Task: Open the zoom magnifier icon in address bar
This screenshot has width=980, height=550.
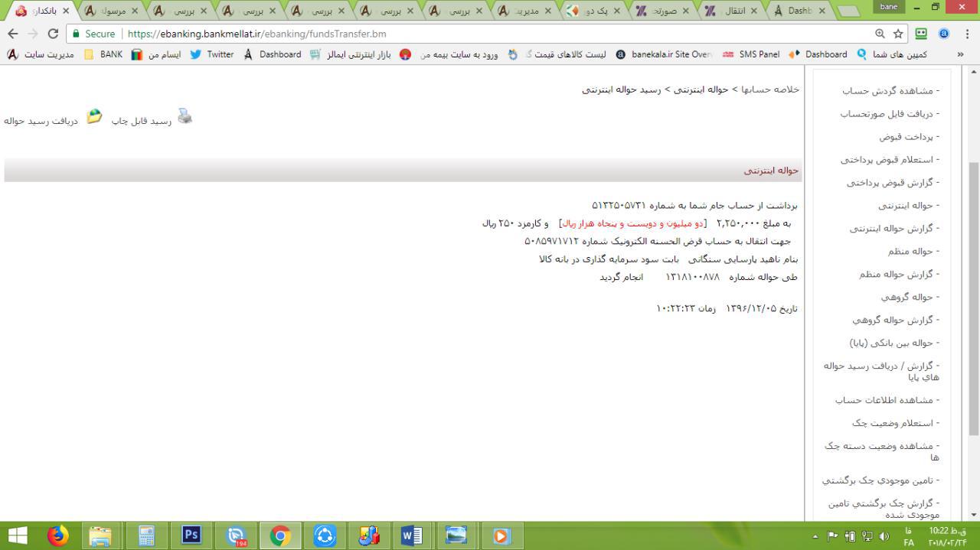Action: [x=880, y=34]
